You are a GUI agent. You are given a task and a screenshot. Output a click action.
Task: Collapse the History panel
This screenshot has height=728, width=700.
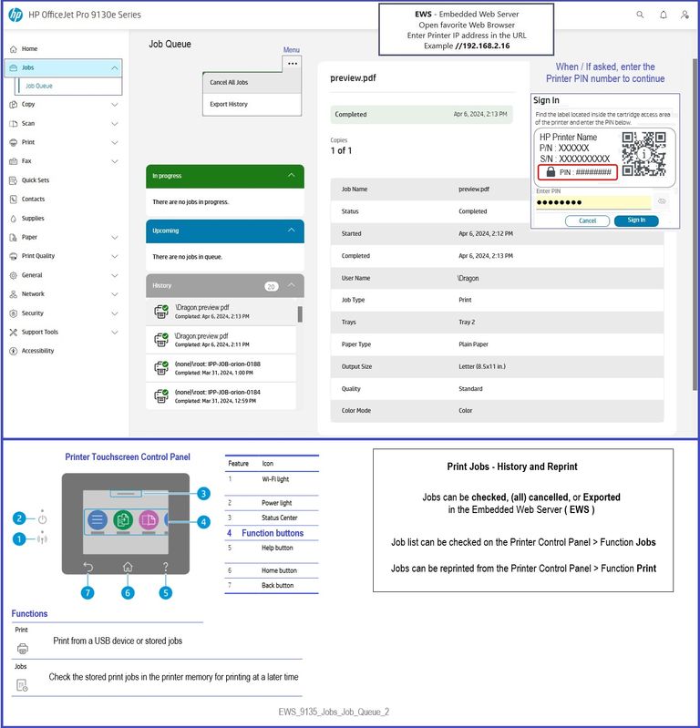coord(292,285)
